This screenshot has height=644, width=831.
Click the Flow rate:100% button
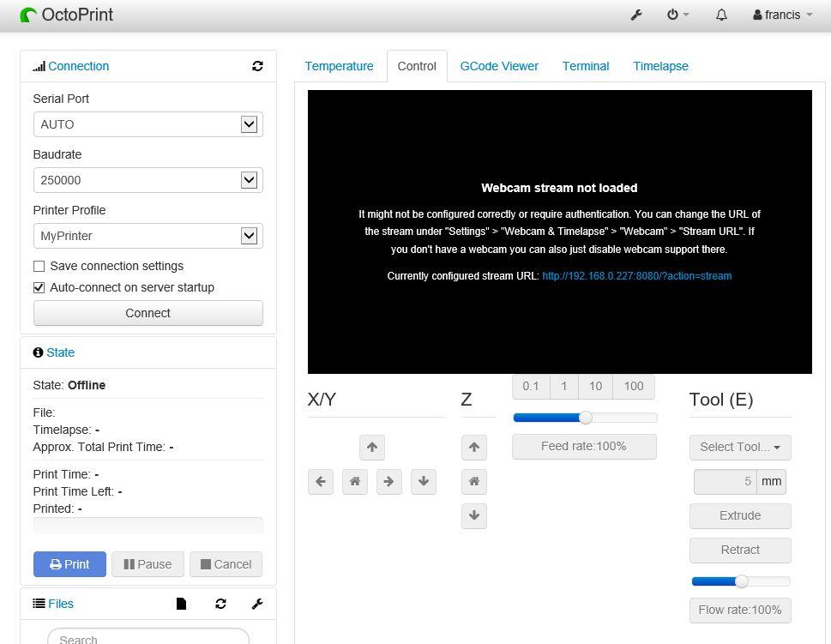pyautogui.click(x=740, y=611)
